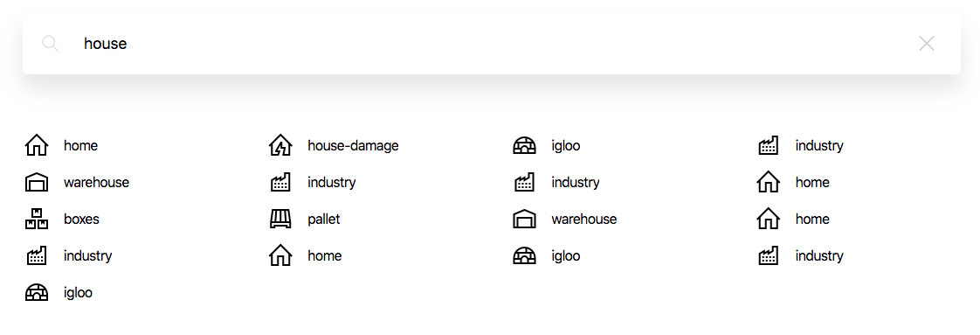Viewport: 980px width, 335px height.
Task: Click the industry icon in top-right result
Action: pos(768,146)
